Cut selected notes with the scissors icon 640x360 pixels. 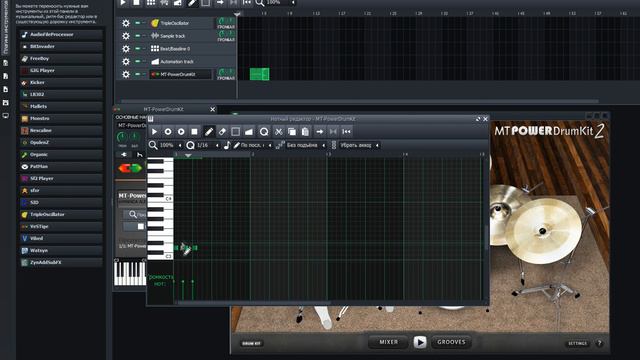point(278,132)
